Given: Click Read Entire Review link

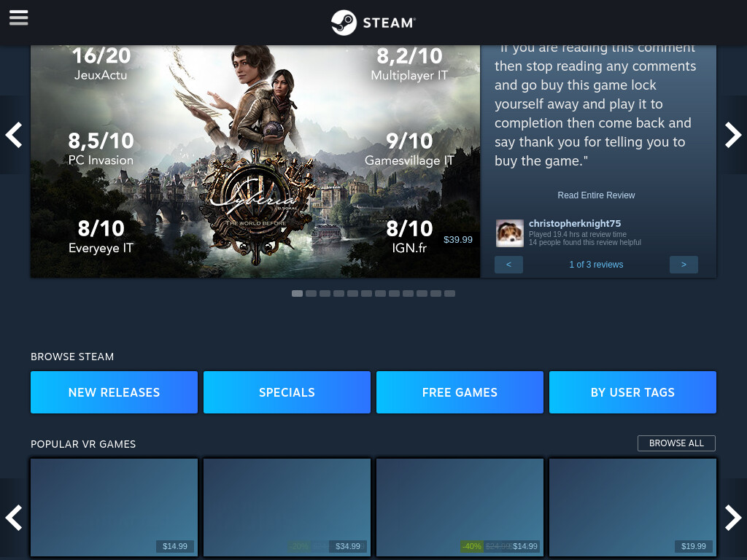Looking at the screenshot, I should click(x=596, y=195).
